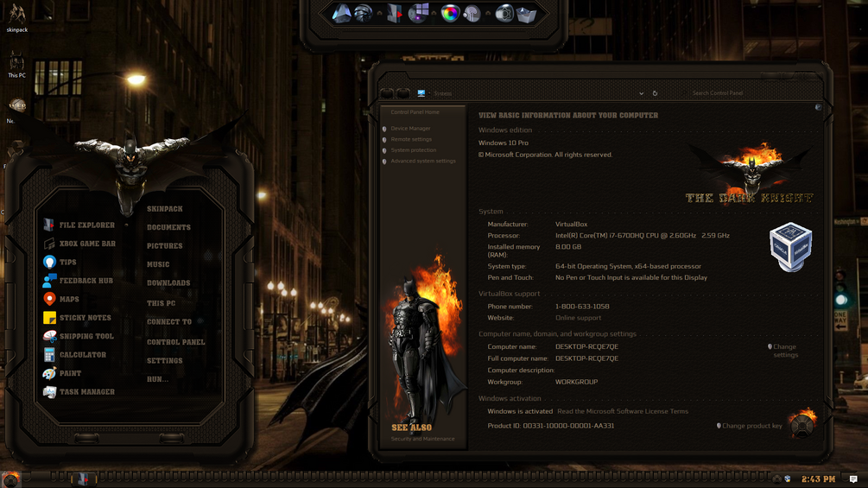Viewport: 868px width, 488px height.
Task: Click the striped sphere icon in the dock
Action: click(x=363, y=13)
